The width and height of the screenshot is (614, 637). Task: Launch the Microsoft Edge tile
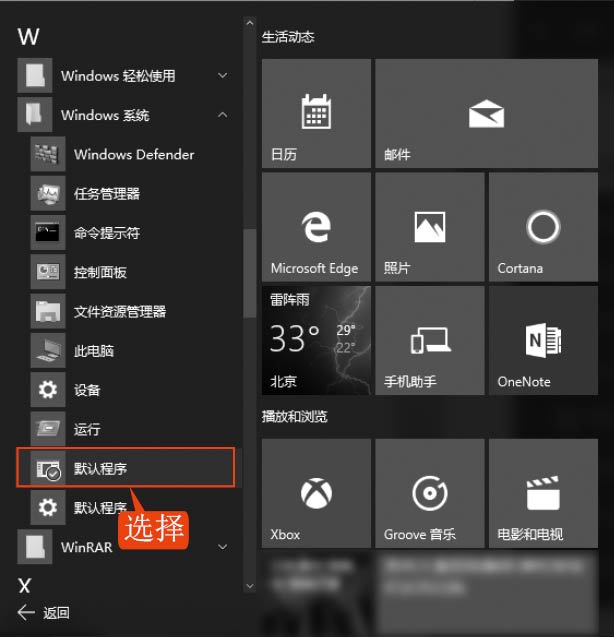316,227
